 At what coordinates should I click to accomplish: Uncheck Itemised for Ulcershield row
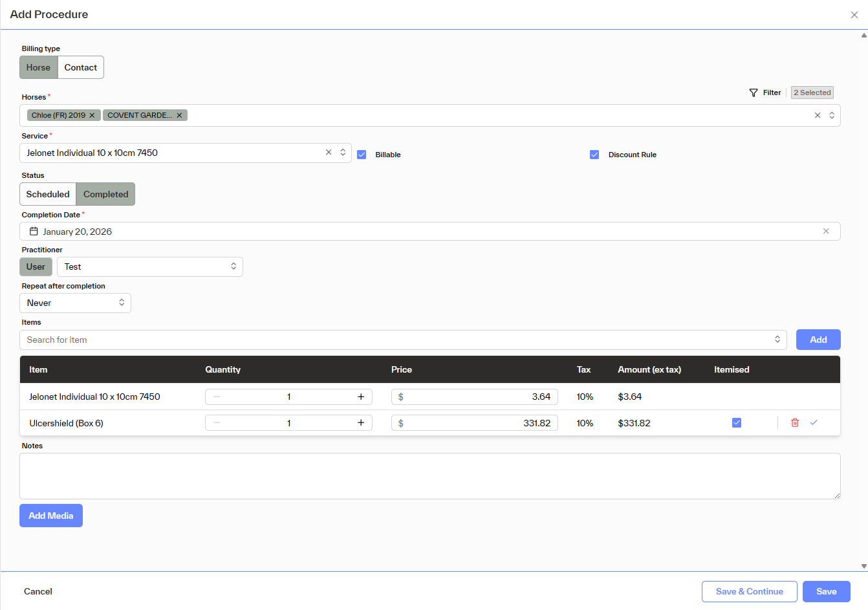point(737,422)
